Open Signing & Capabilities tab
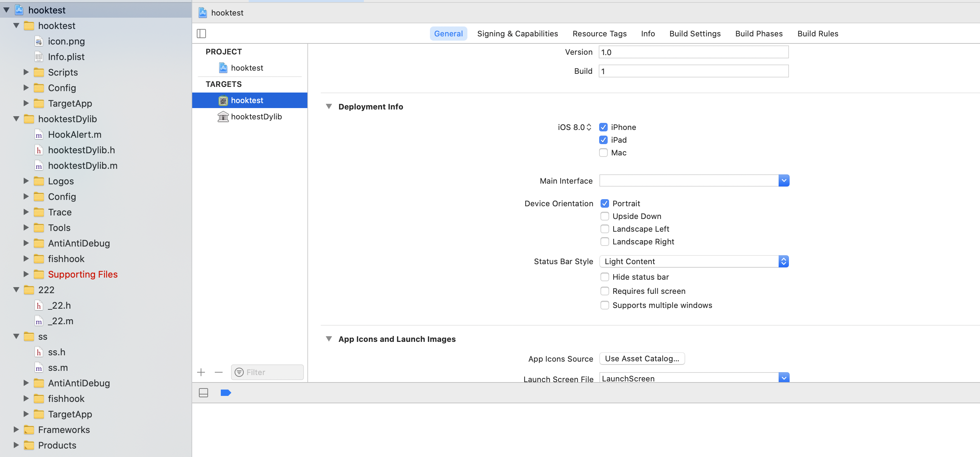This screenshot has width=980, height=457. (518, 34)
